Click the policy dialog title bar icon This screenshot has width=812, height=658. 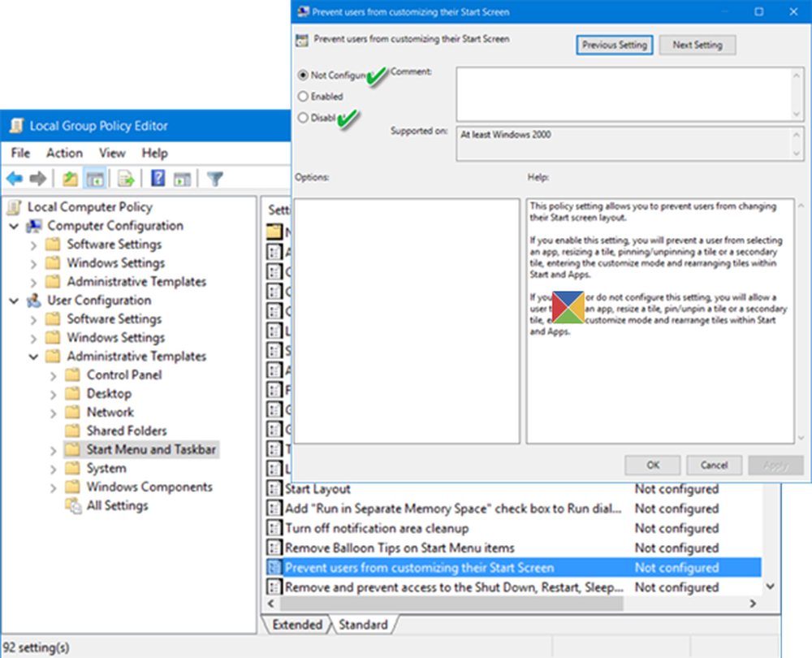tap(303, 11)
